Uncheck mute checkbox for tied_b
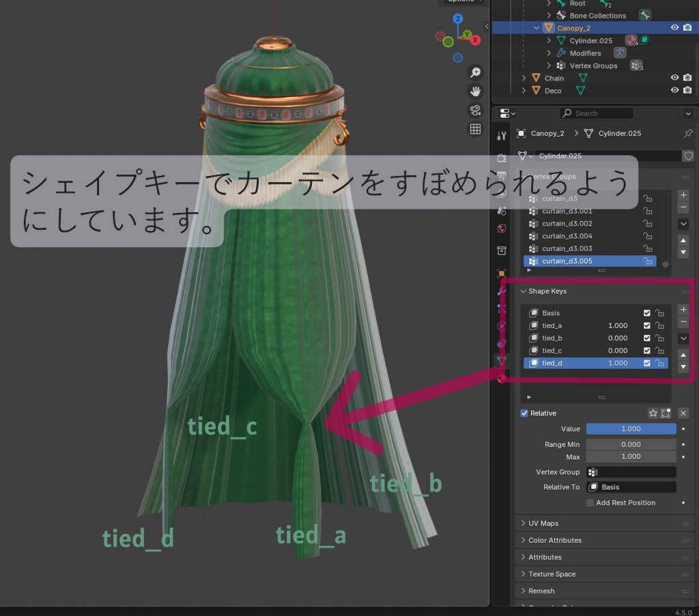The width and height of the screenshot is (699, 616). click(647, 338)
